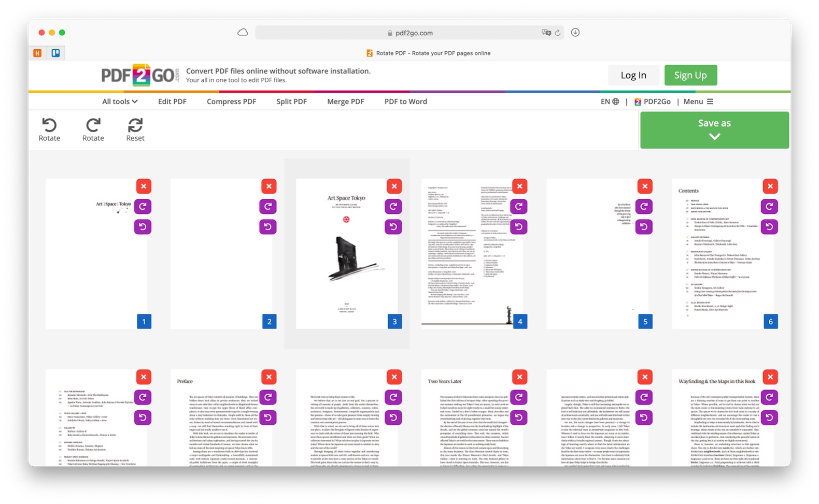Rotate Two Years Later page clockwise
This screenshot has width=819, height=504.
coord(519,397)
